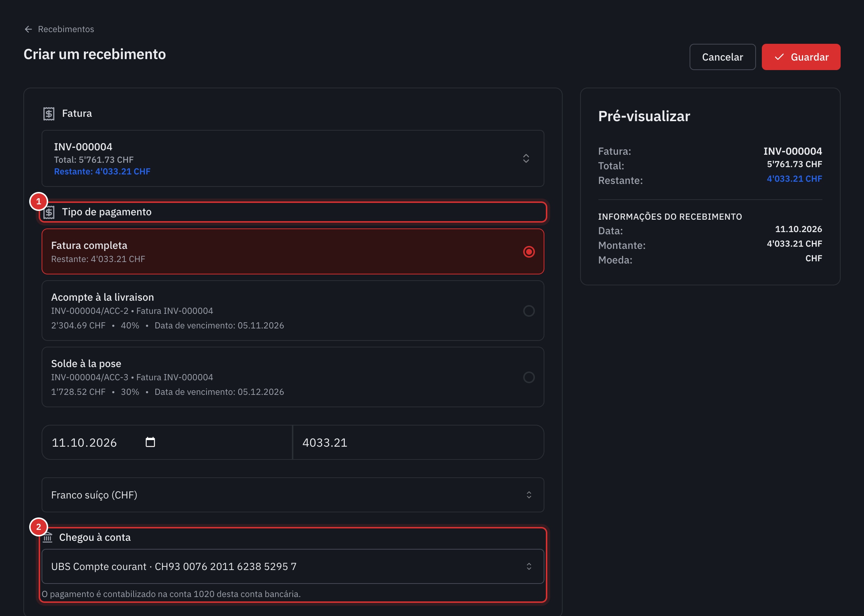Open the UBS Compte courant account dropdown
This screenshot has height=616, width=864.
292,566
